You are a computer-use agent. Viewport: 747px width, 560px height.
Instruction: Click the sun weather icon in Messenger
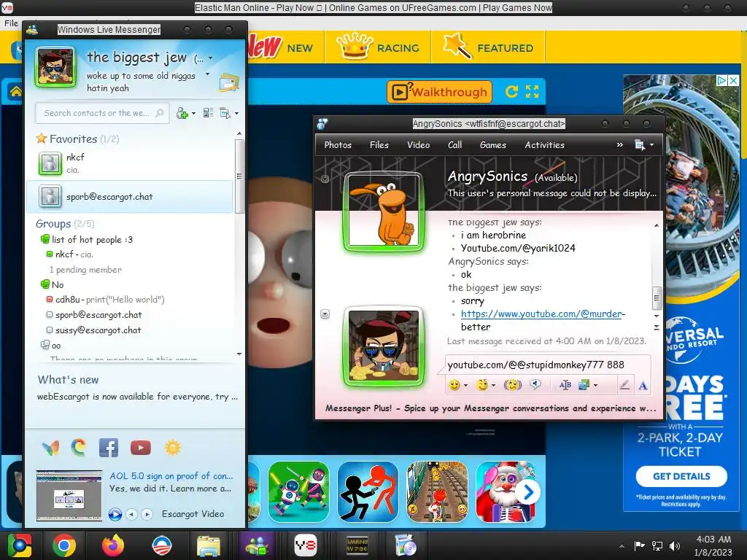(172, 448)
